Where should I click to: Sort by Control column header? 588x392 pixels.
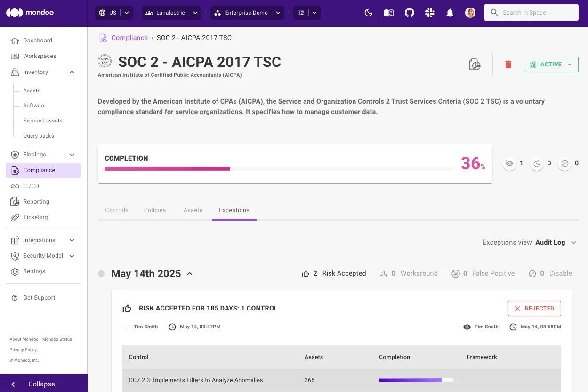139,357
